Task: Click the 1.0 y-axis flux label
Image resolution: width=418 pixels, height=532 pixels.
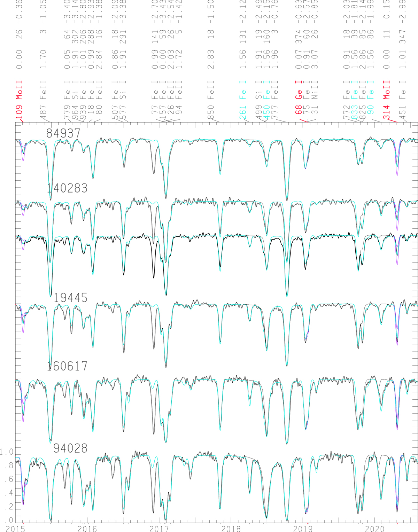Action: tap(6, 452)
